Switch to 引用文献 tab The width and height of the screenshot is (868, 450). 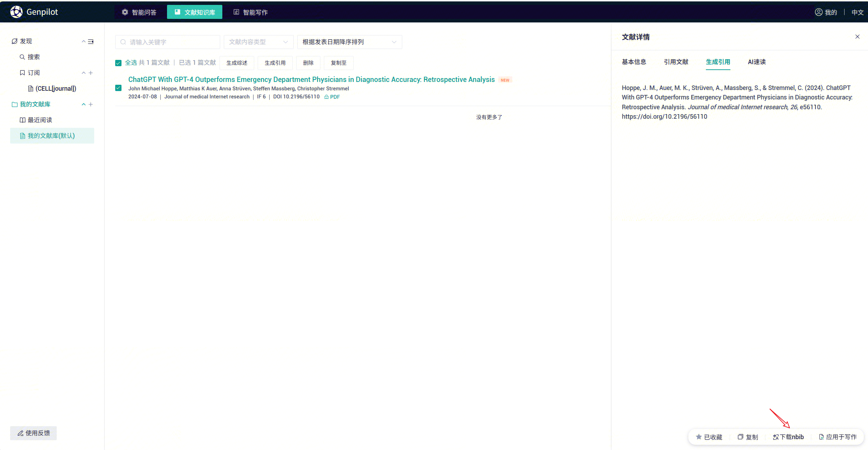676,62
